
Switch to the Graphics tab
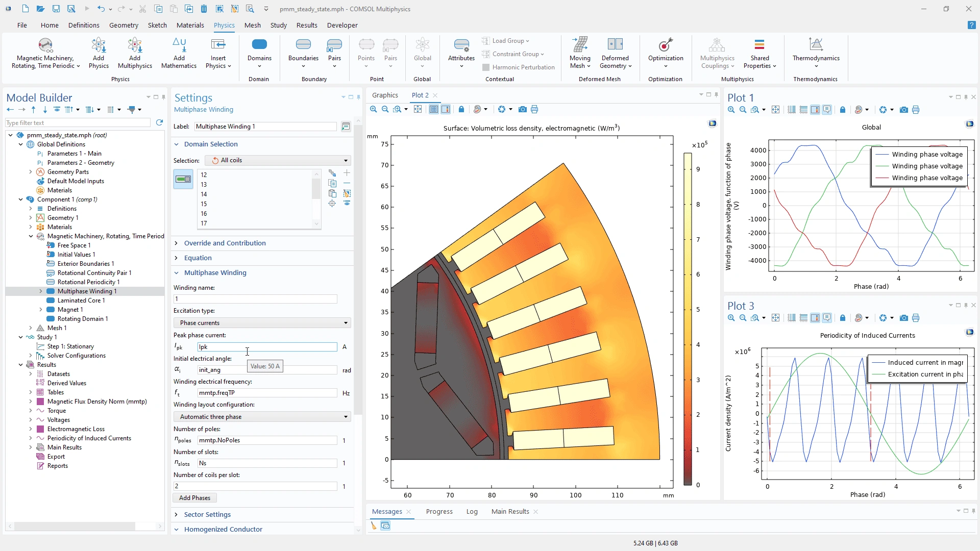(x=384, y=95)
